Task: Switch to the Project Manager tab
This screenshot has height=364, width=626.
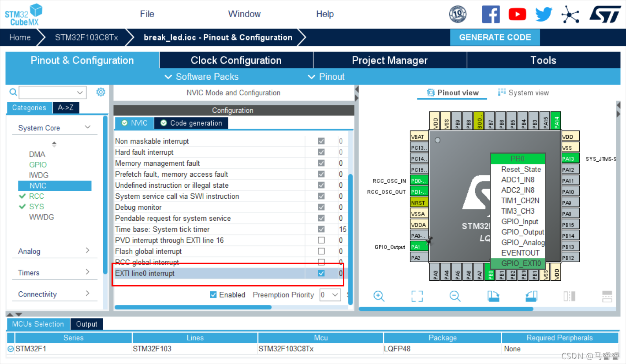Action: coord(390,60)
